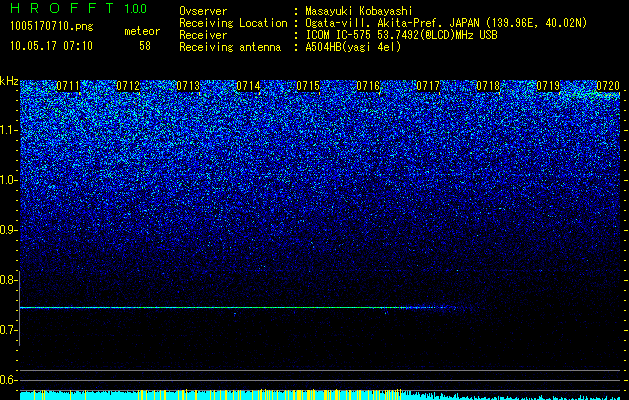This screenshot has height=400, width=629.
Task: Click the 'Receiving antenna' field label
Action: [x=230, y=47]
